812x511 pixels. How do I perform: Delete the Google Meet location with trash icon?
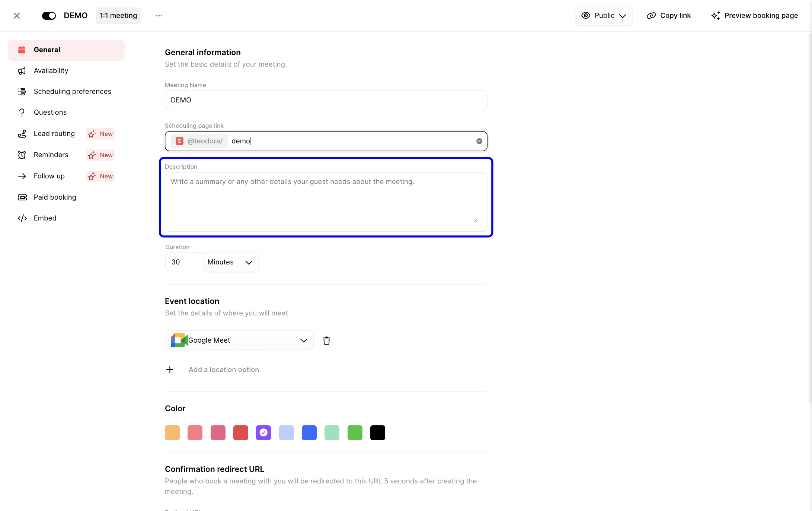click(x=326, y=340)
